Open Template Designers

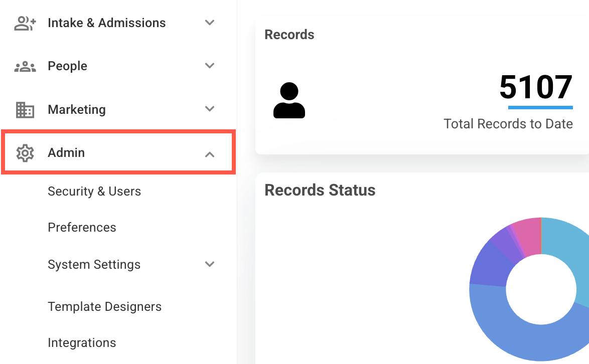click(104, 306)
